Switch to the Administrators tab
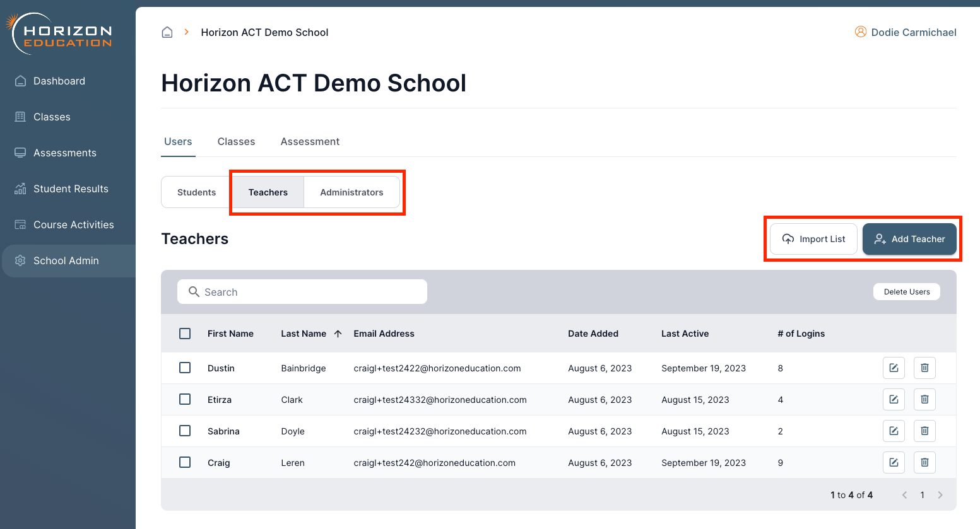Screen dimensions: 980x529 coord(351,192)
